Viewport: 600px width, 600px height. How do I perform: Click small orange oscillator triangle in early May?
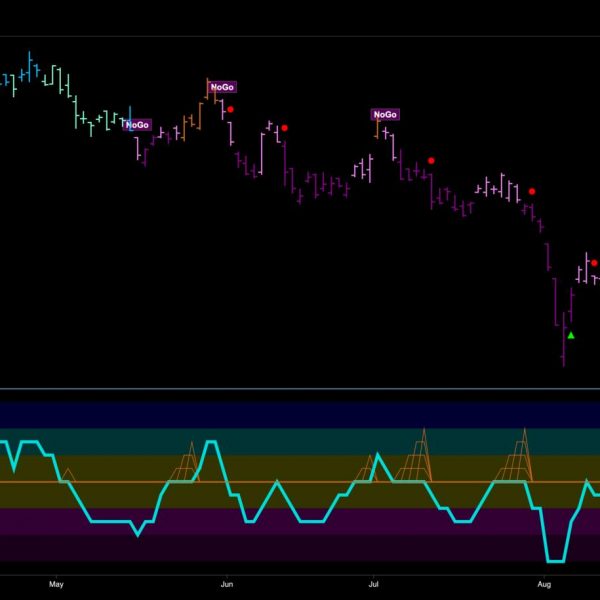tap(68, 474)
